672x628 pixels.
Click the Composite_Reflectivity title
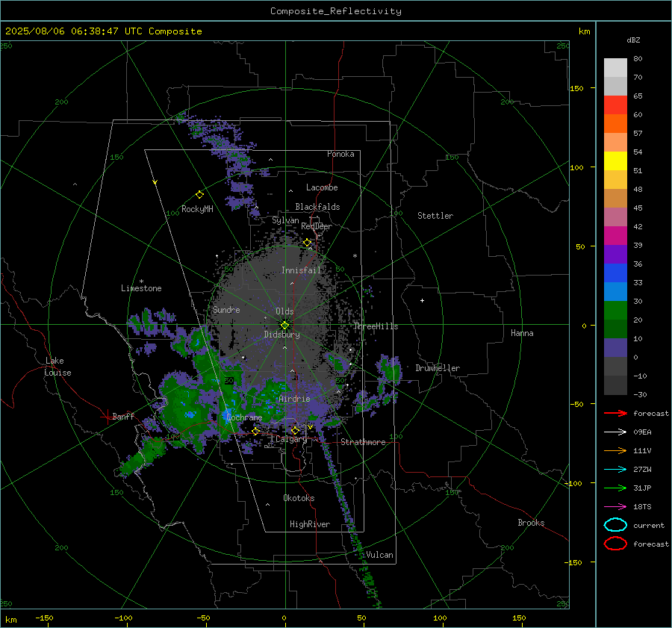(x=335, y=11)
